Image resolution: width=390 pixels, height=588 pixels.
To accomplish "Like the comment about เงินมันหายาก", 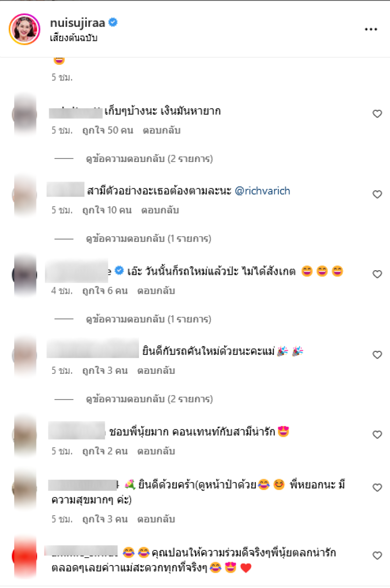I will click(x=377, y=114).
